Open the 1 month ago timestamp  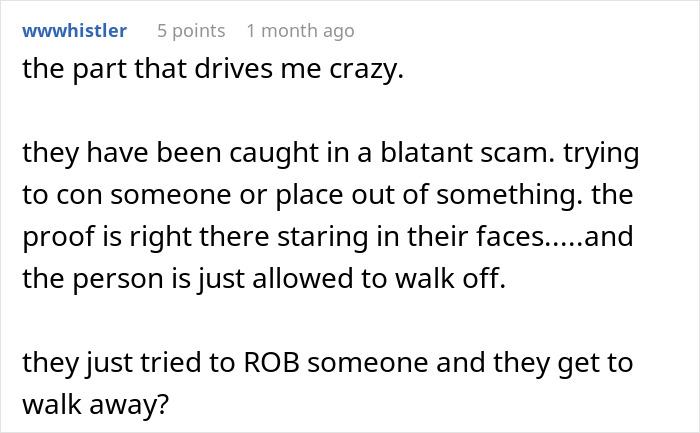(300, 31)
